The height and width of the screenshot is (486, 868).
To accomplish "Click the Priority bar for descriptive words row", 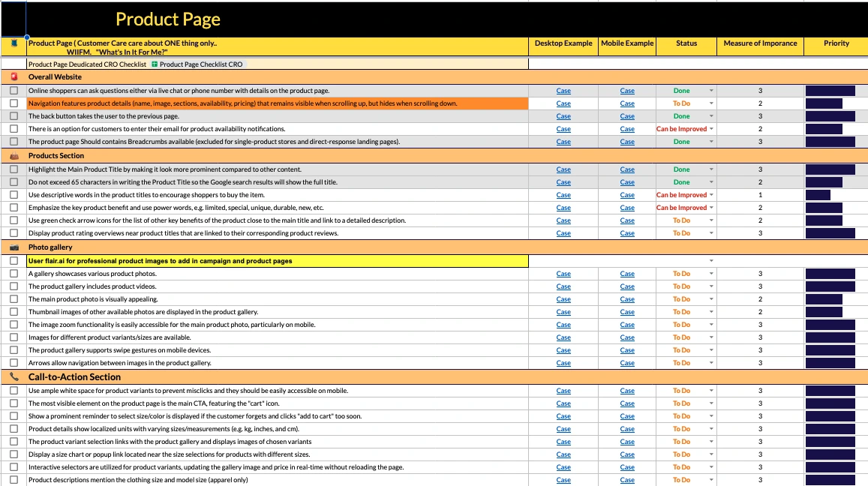I will pos(818,195).
